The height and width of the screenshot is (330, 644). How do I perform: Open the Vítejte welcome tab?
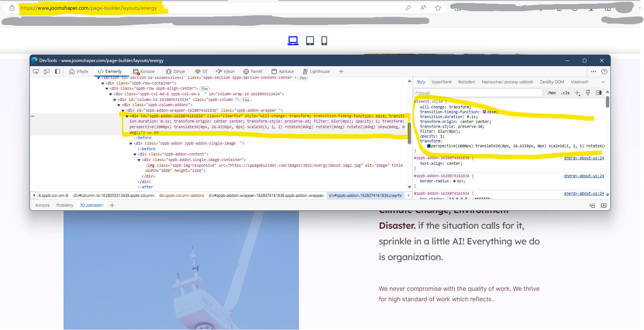coord(79,71)
